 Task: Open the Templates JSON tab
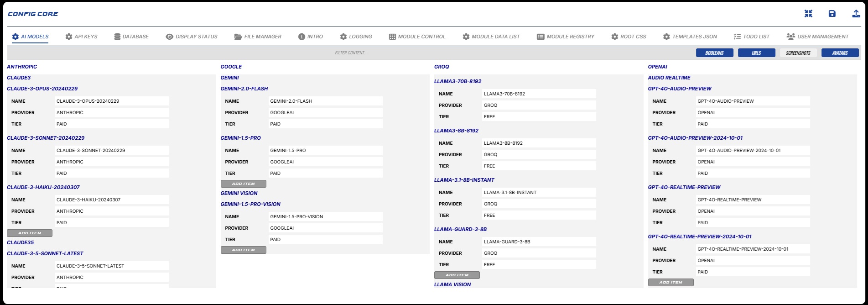click(x=690, y=37)
